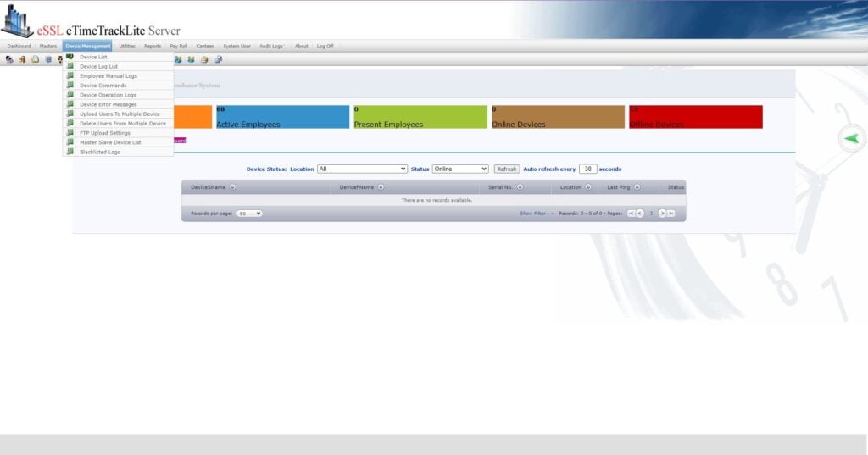Click the brown door icon in the toolbar
Viewport: 868px width, 455px height.
(22, 59)
